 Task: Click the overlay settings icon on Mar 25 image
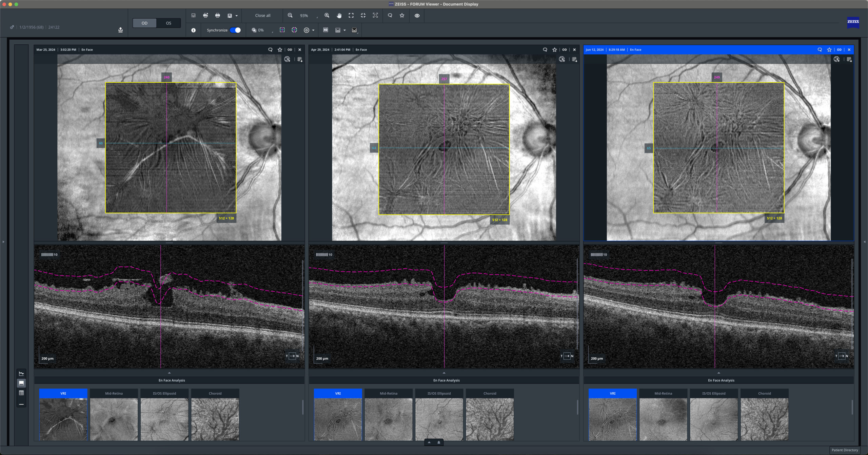[287, 59]
